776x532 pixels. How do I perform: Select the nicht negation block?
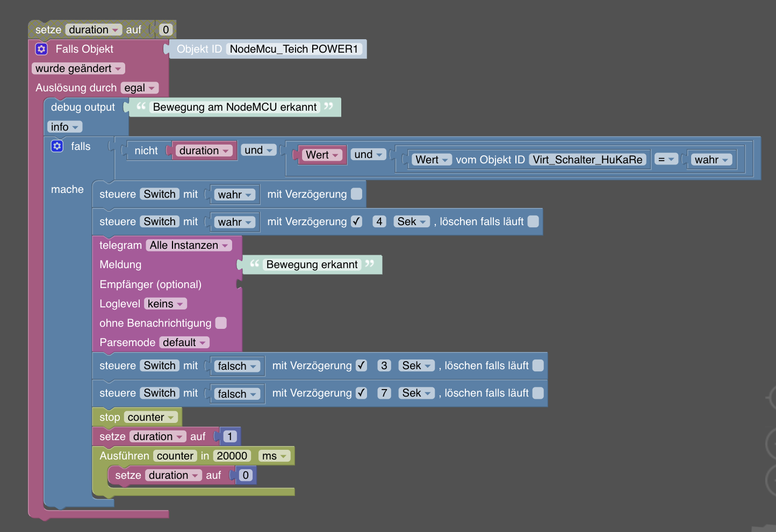(146, 150)
